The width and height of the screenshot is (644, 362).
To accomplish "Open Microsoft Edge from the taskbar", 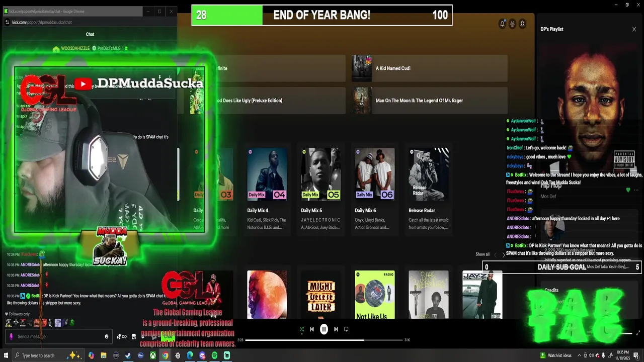I will click(x=190, y=355).
